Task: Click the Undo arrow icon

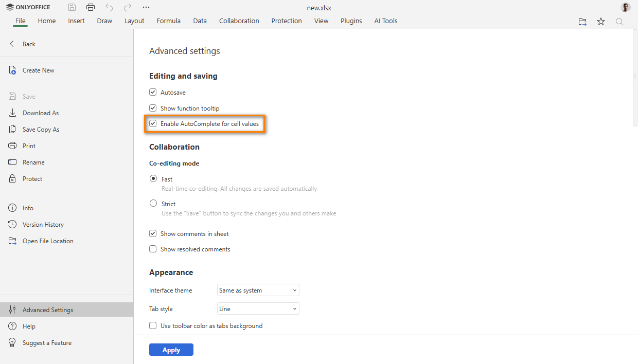Action: point(109,7)
